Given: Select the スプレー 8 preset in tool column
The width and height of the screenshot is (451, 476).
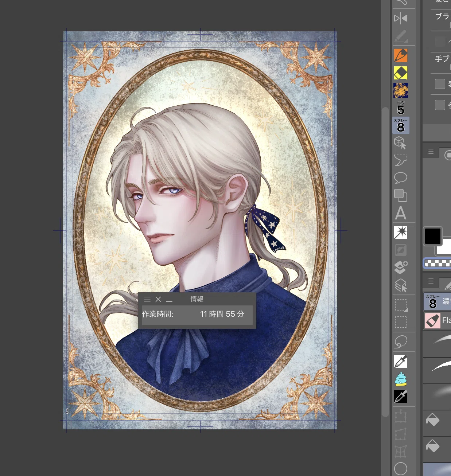Looking at the screenshot, I should [401, 125].
